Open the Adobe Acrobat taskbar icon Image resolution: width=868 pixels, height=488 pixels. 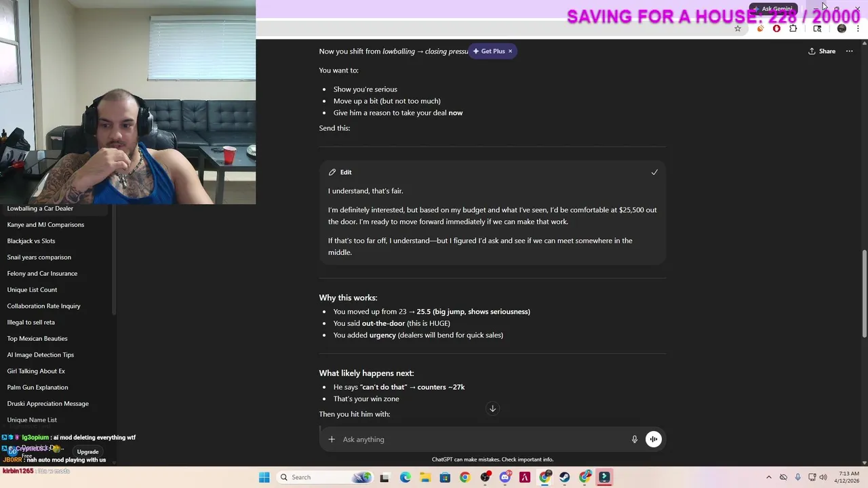525,477
